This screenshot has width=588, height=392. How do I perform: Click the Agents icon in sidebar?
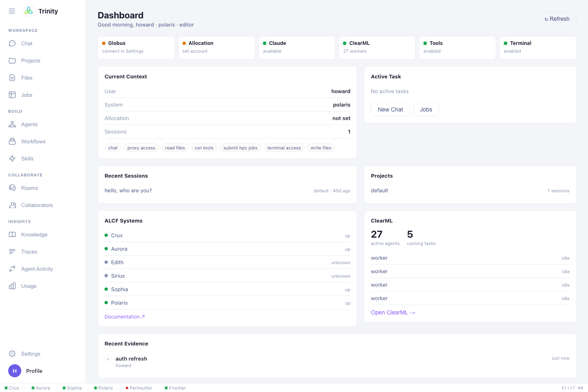12,124
